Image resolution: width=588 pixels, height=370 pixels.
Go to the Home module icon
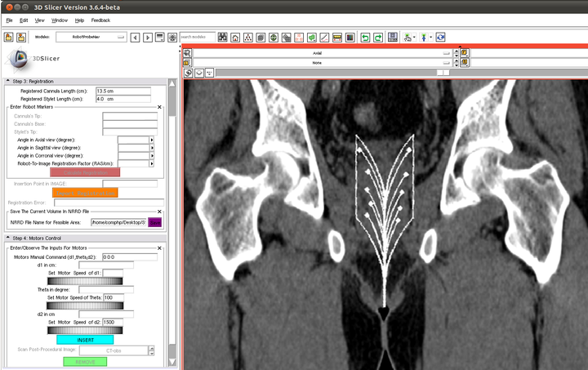coord(235,38)
